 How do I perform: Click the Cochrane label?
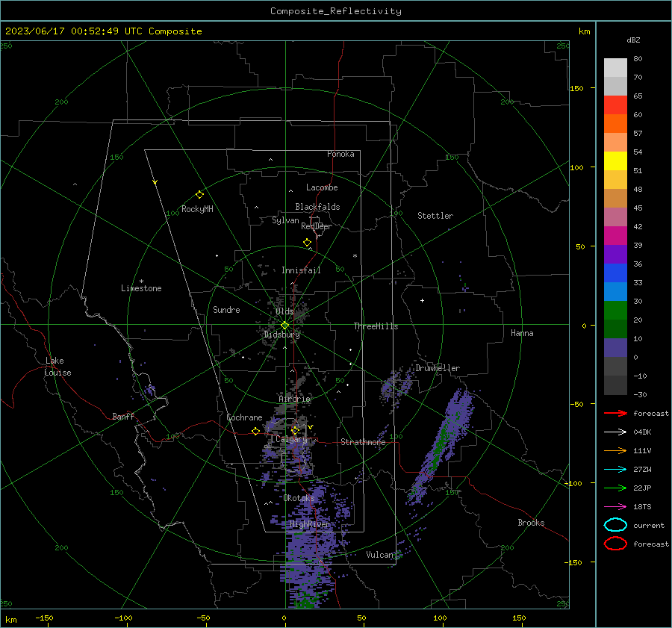pos(244,417)
